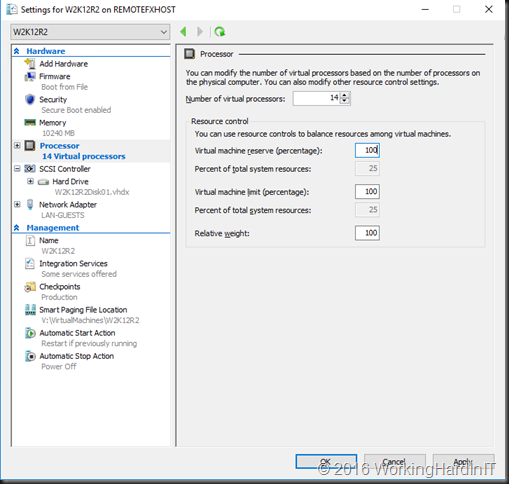Click the Apply button
The height and width of the screenshot is (484, 509).
463,462
